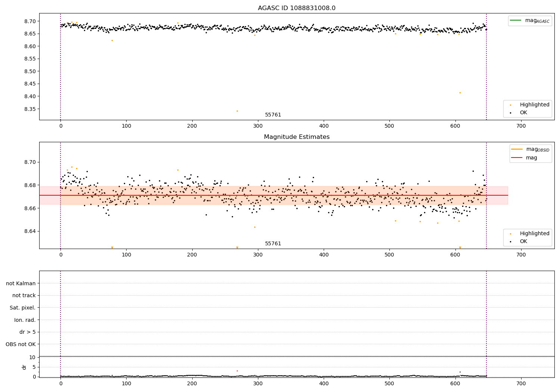The height and width of the screenshot is (392, 560).
Task: Select the mag AGASC legend entry in the top plot
Action: click(530, 21)
